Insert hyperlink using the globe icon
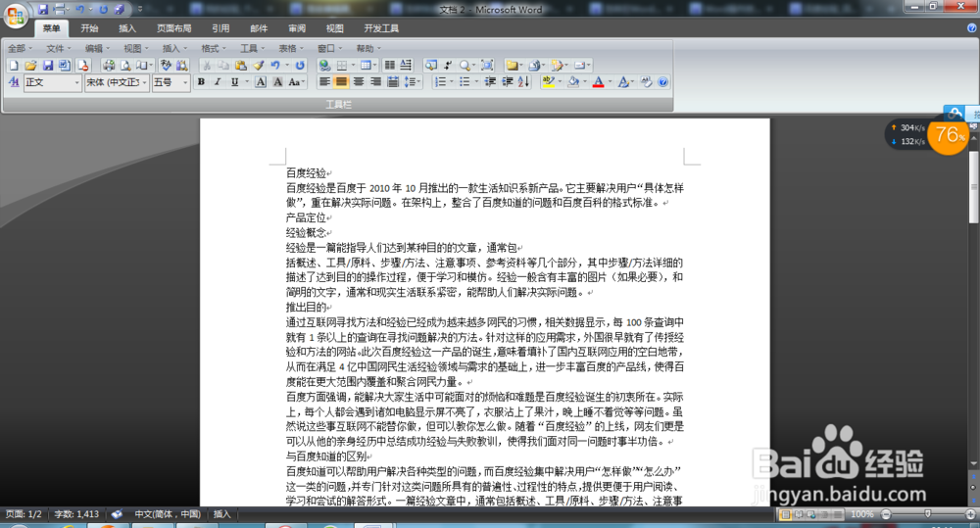This screenshot has height=528, width=980. coord(324,66)
